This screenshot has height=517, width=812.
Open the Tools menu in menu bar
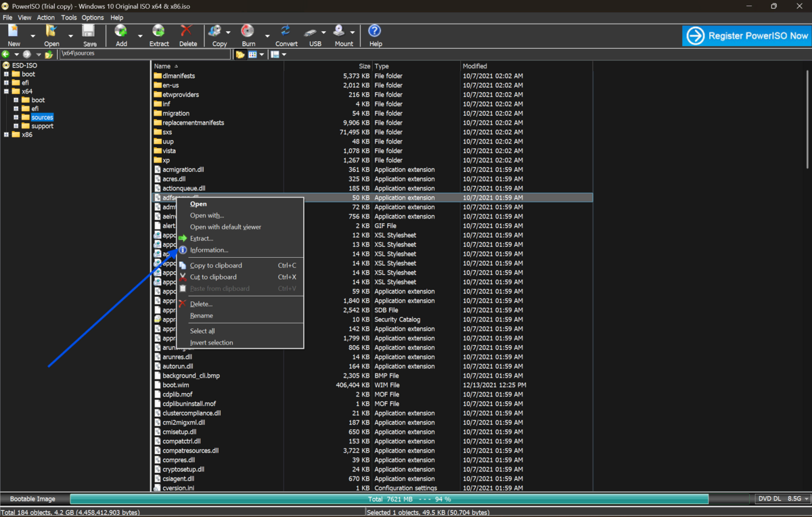(68, 18)
